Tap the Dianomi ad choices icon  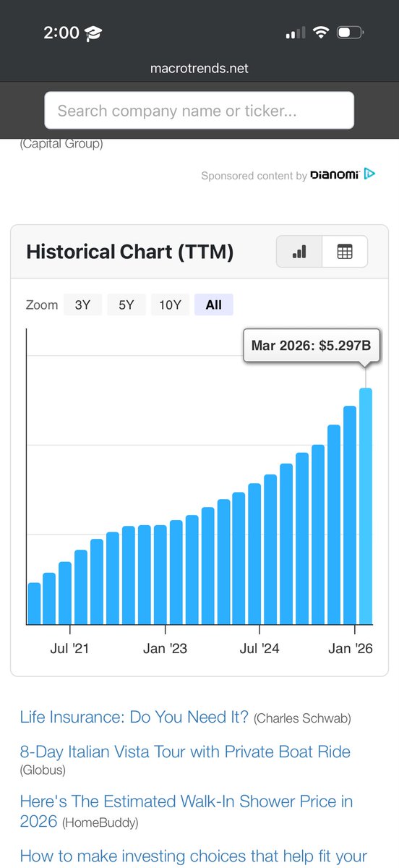tap(369, 174)
